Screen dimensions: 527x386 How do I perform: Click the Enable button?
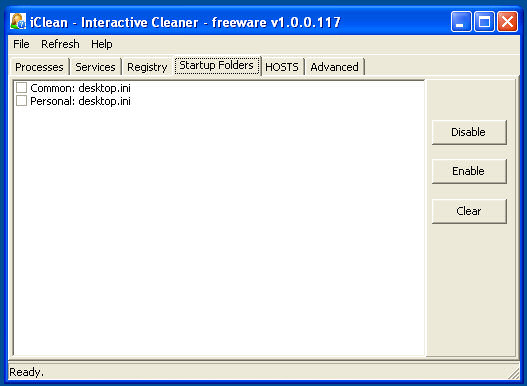(469, 171)
